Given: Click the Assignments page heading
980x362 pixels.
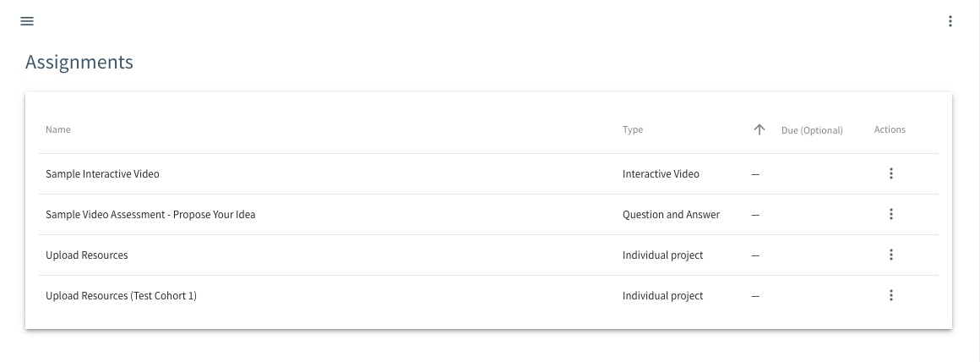Looking at the screenshot, I should click(79, 63).
